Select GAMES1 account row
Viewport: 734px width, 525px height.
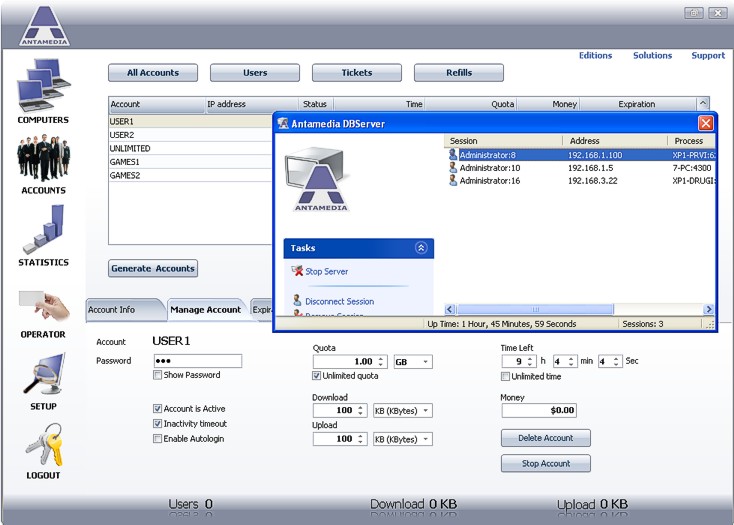coord(190,162)
